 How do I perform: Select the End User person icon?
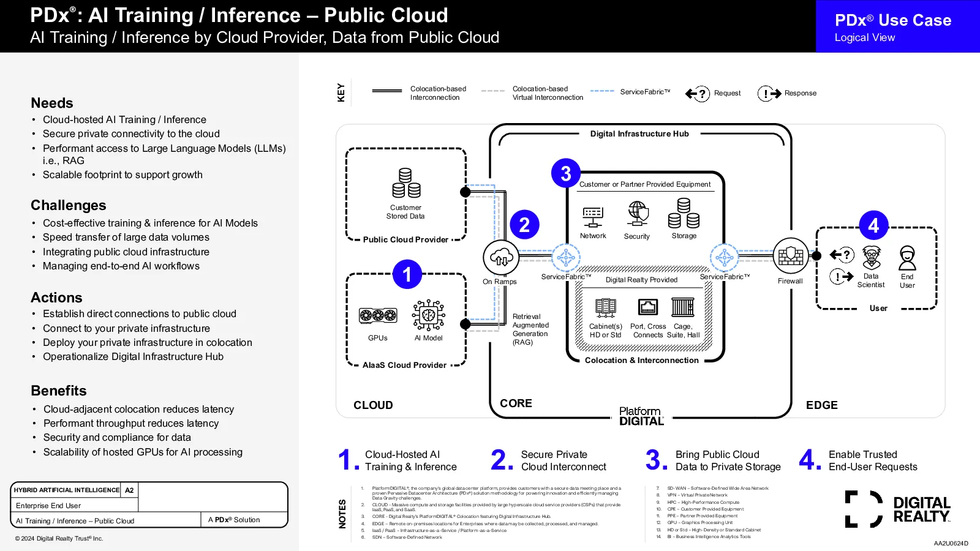pyautogui.click(x=907, y=258)
